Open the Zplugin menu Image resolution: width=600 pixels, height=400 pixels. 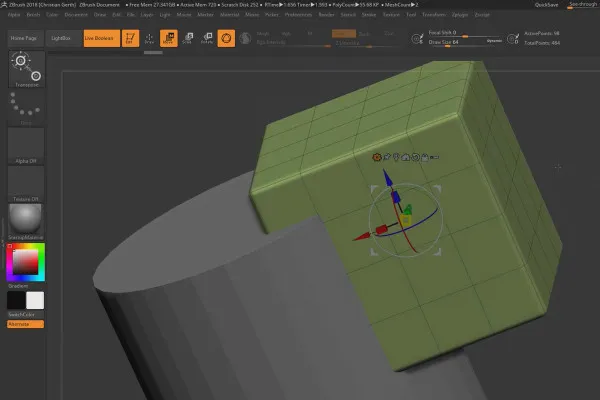coord(460,15)
